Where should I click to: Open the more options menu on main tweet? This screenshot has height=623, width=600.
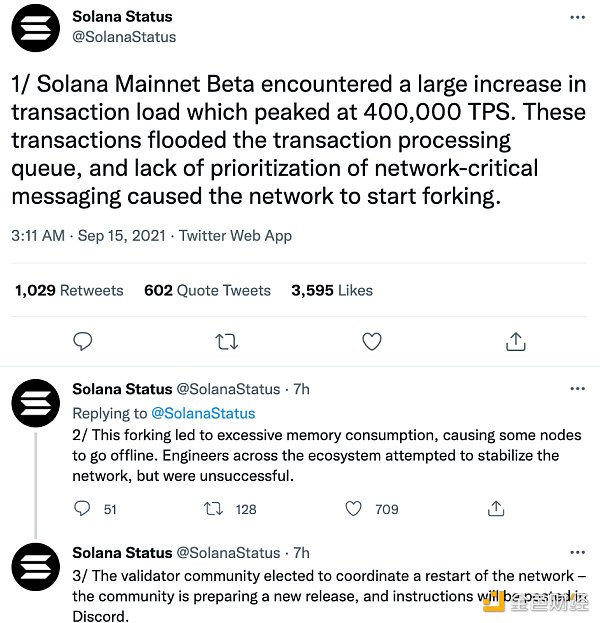coord(577,17)
